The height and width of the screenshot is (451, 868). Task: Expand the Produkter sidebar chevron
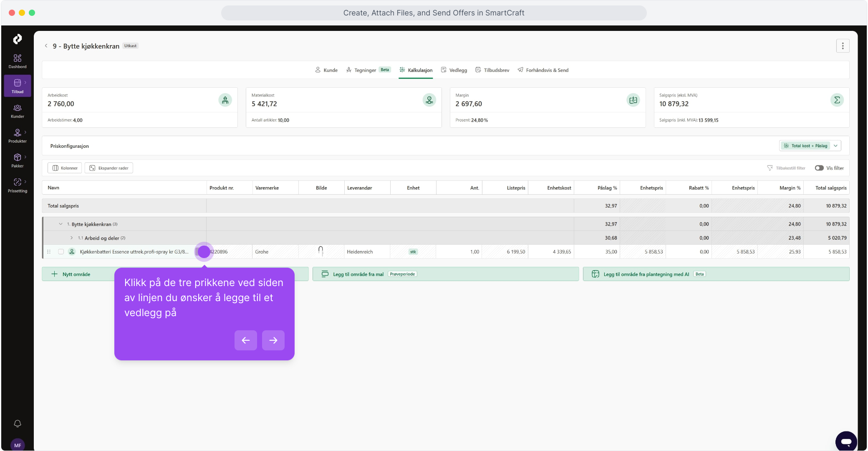pyautogui.click(x=25, y=132)
